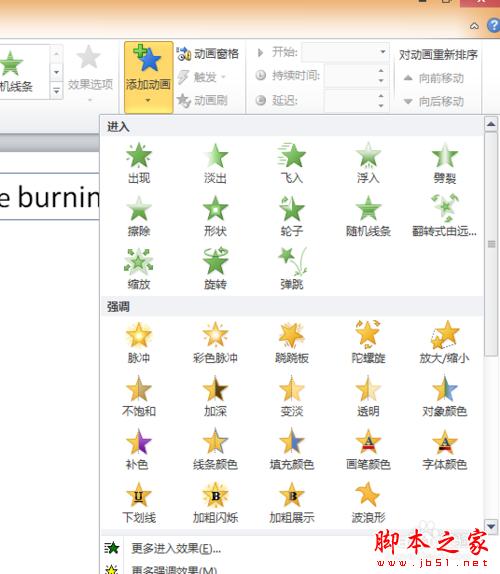Click the animation gallery scrollbar thumb
500x574 pixels.
491,244
